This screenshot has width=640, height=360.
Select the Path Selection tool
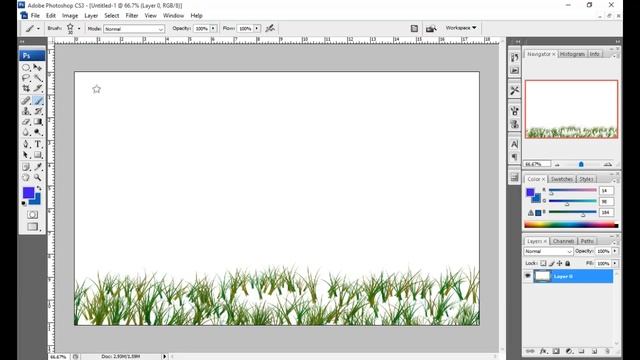coord(26,155)
